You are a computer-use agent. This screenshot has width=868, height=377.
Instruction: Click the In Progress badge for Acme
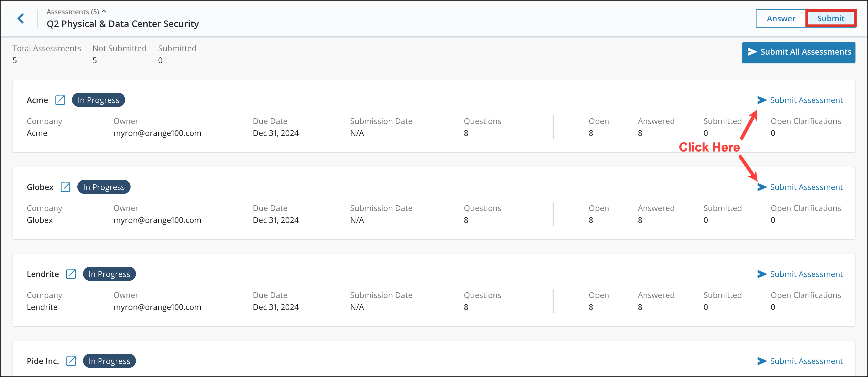click(x=98, y=100)
